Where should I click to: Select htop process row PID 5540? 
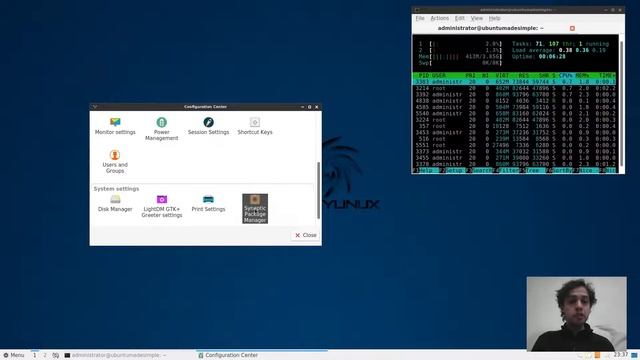point(514,113)
